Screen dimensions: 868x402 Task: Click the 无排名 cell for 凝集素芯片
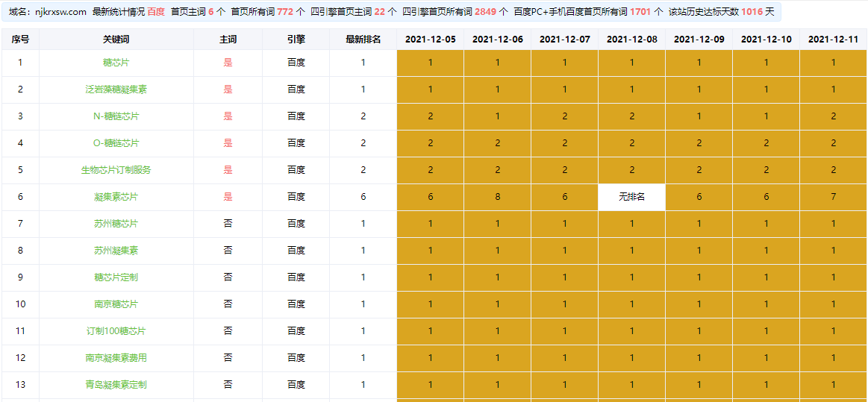[x=631, y=197]
